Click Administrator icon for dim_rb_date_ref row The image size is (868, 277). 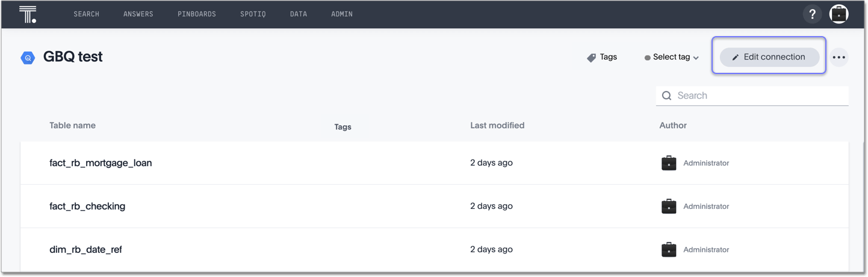click(669, 250)
